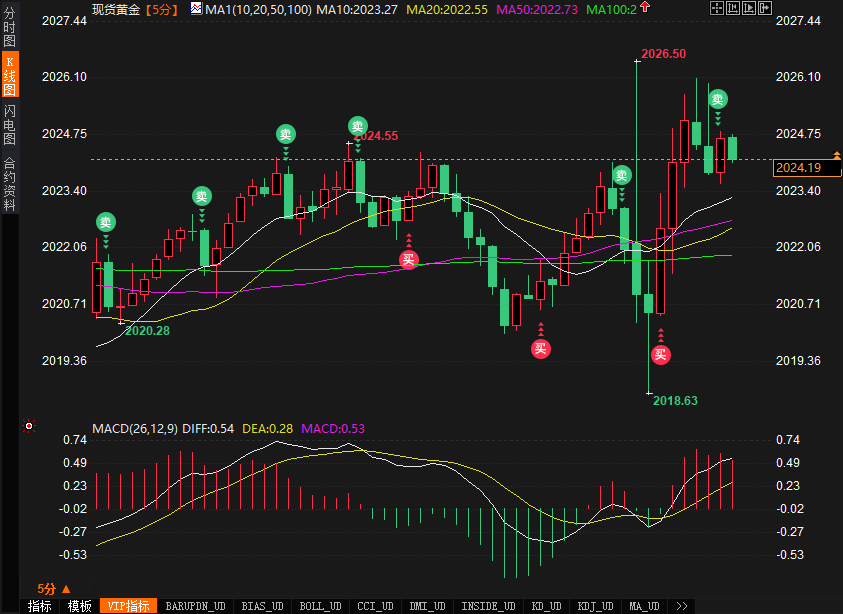
Task: Click the sell marker above the 2020.71 candle
Action: click(x=106, y=222)
